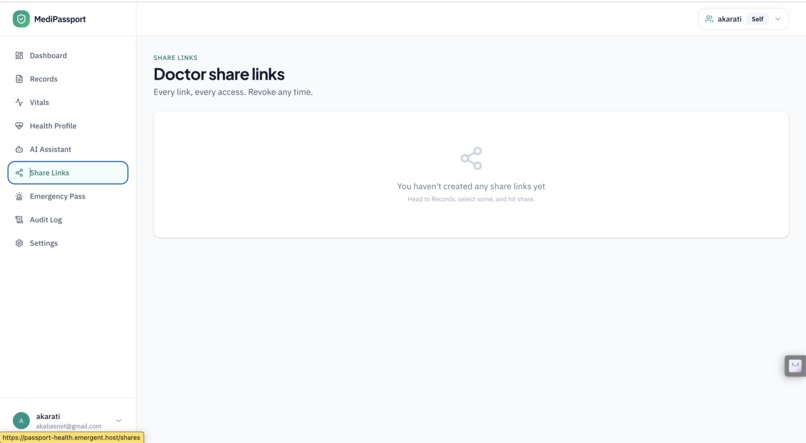
Task: Click the Audit Log scroll icon
Action: 19,220
